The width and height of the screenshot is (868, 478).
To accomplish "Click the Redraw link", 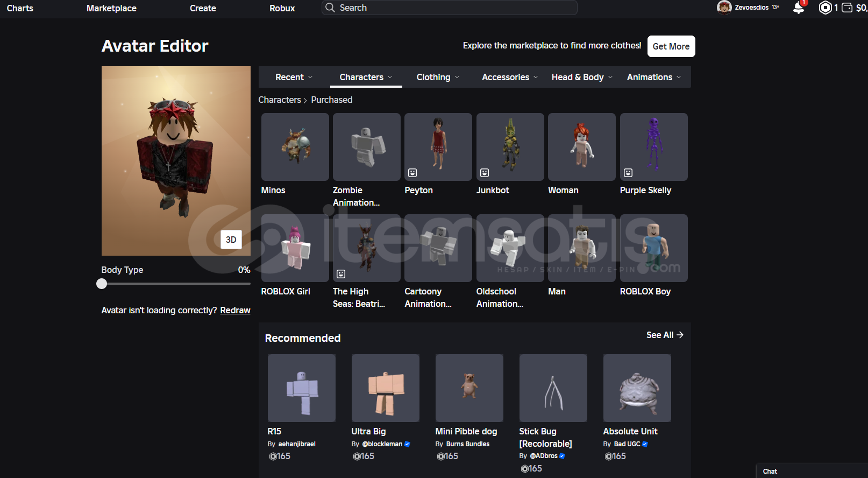I will [x=235, y=311].
